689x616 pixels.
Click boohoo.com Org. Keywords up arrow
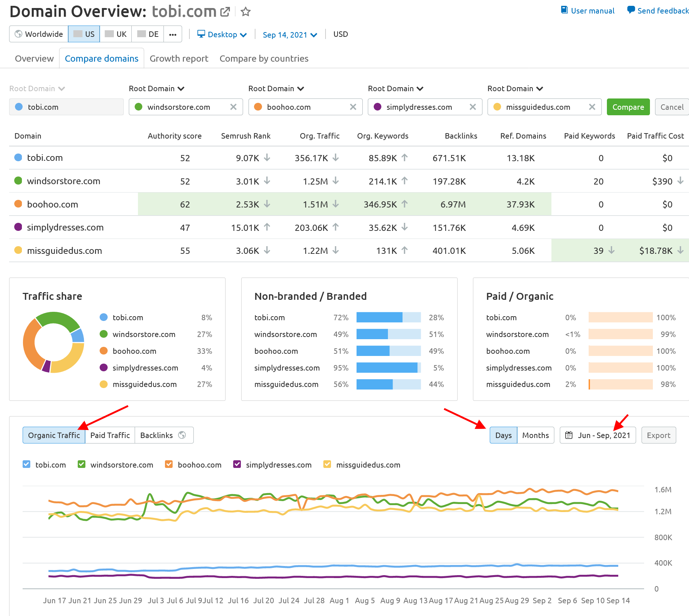[x=404, y=204]
